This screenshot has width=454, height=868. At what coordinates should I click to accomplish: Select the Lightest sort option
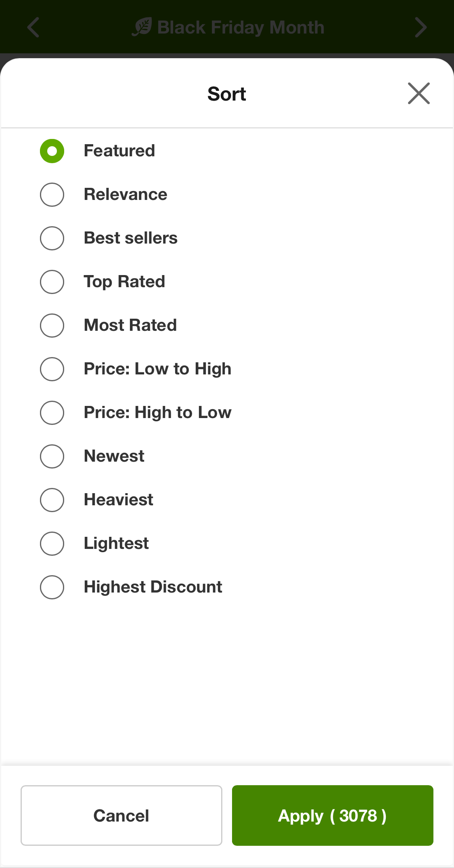(52, 544)
